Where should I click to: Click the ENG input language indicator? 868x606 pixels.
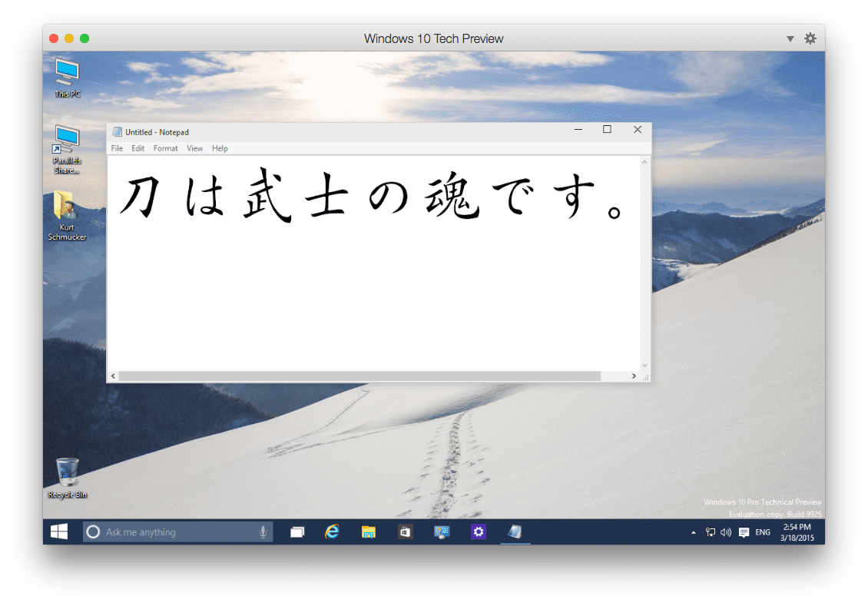pos(763,532)
